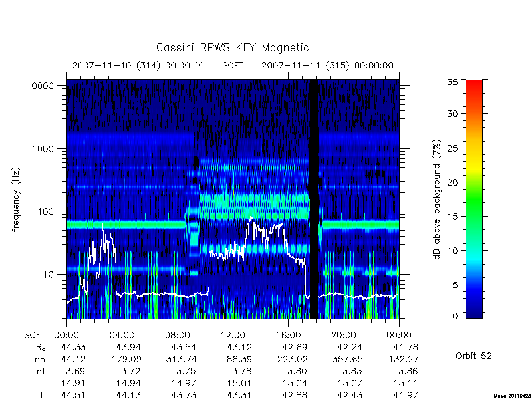532x399 pixels.
Task: Select the end date 2007-11-11 (315) 00:00:00
Action: point(327,65)
